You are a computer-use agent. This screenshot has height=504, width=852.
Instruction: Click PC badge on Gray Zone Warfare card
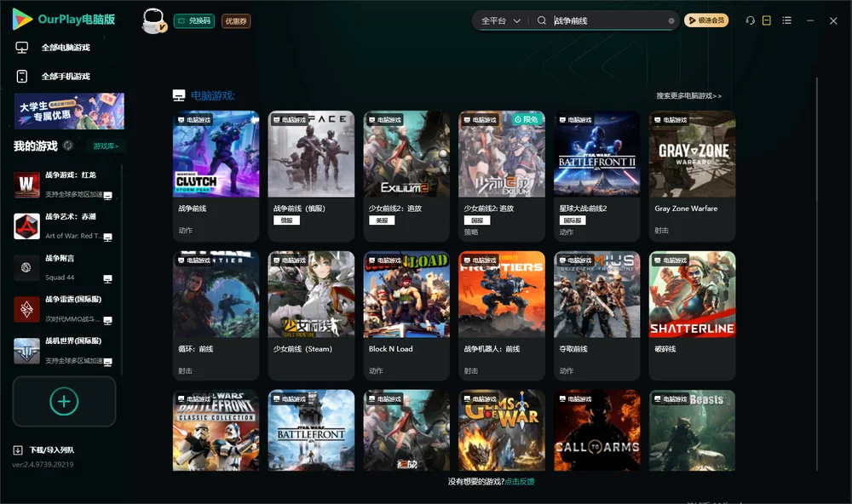tap(670, 119)
